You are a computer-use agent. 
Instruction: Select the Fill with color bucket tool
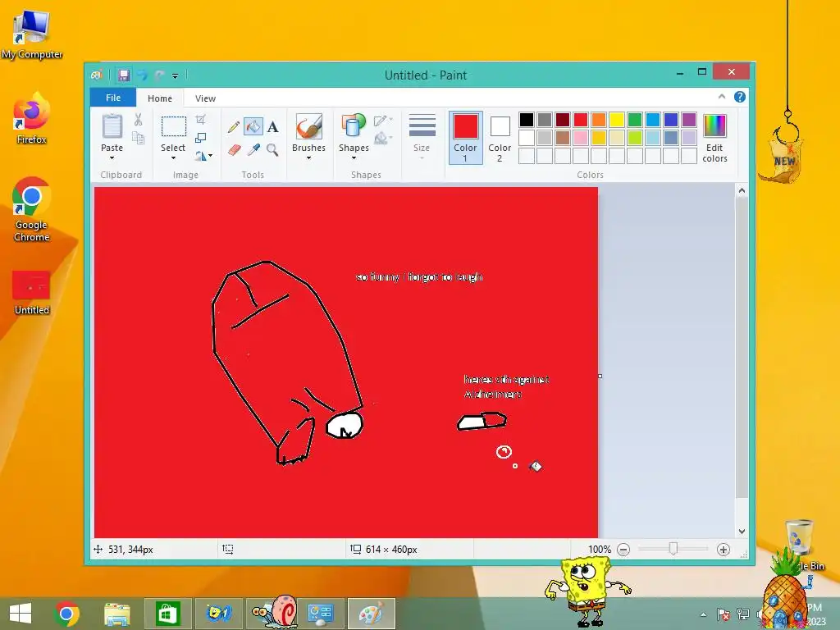[x=253, y=126]
